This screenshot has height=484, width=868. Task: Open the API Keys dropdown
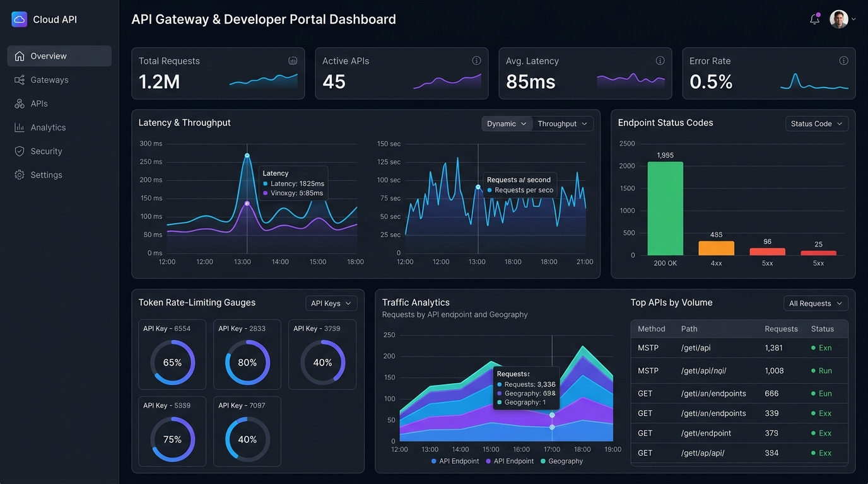331,303
